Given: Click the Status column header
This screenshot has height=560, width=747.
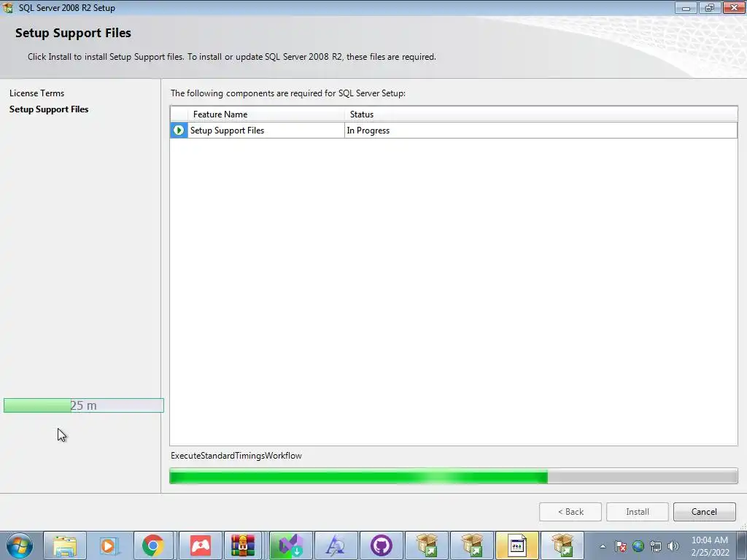Looking at the screenshot, I should click(541, 114).
